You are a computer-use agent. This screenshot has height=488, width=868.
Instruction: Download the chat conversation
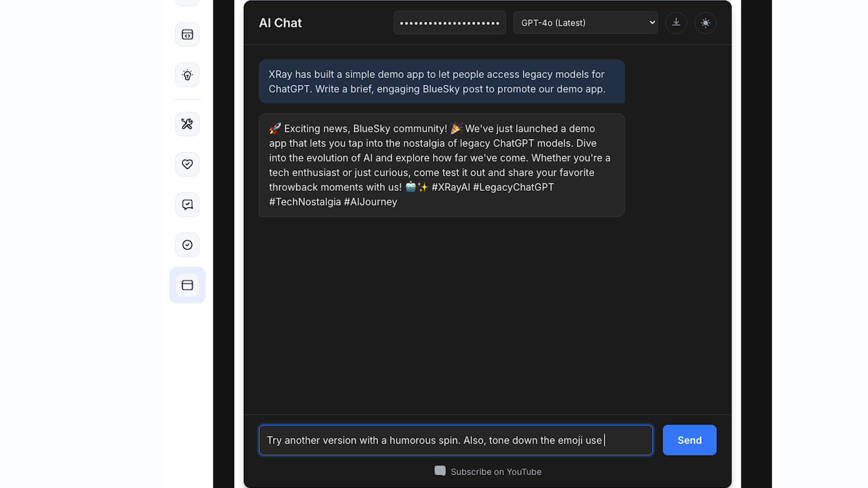676,23
